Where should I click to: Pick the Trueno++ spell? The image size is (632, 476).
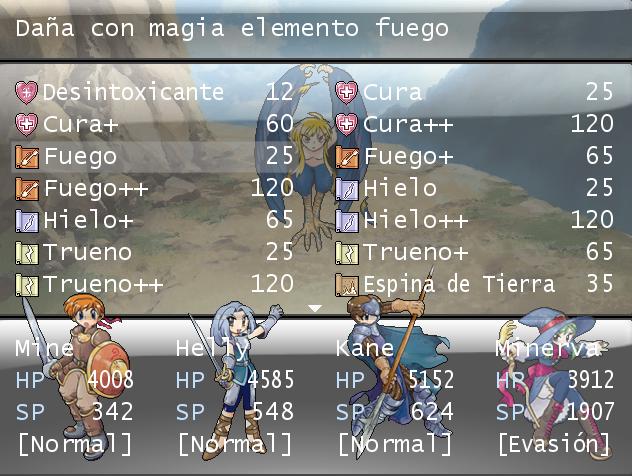pyautogui.click(x=155, y=285)
